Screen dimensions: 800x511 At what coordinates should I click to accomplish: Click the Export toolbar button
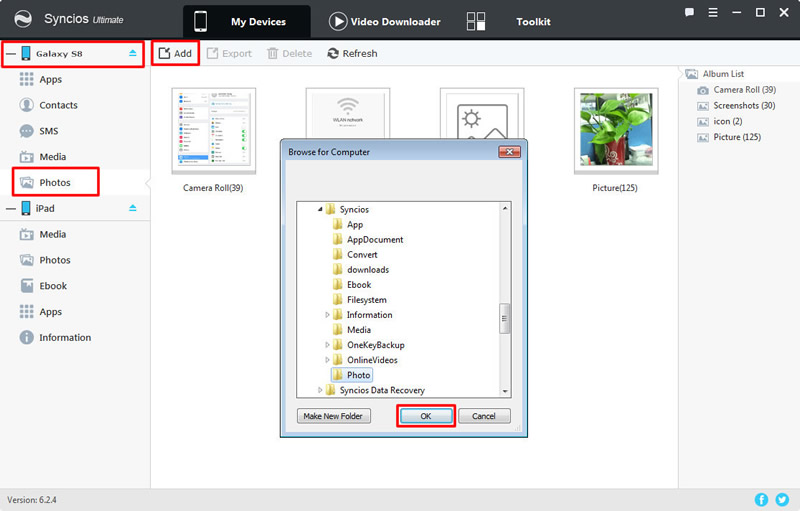click(x=229, y=53)
